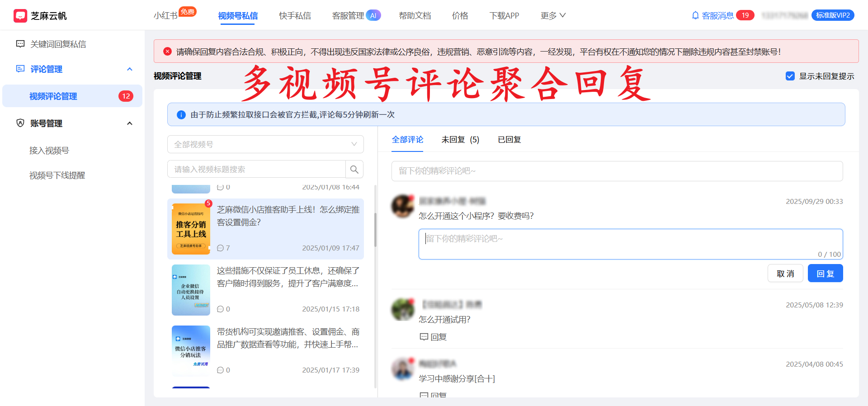868x406 pixels.
Task: Collapse the 账号管理 section chevron
Action: pos(130,123)
